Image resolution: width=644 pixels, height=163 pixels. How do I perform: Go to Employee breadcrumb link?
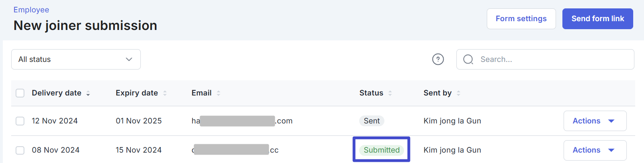[x=31, y=10]
